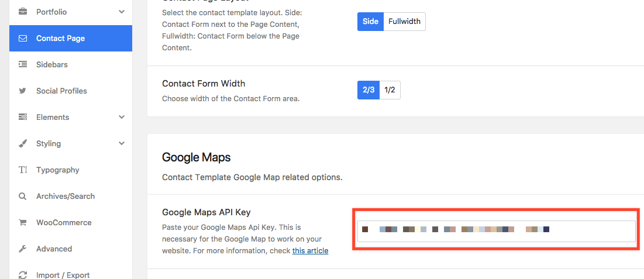Select the Fullwidth contact page layout

click(x=405, y=22)
